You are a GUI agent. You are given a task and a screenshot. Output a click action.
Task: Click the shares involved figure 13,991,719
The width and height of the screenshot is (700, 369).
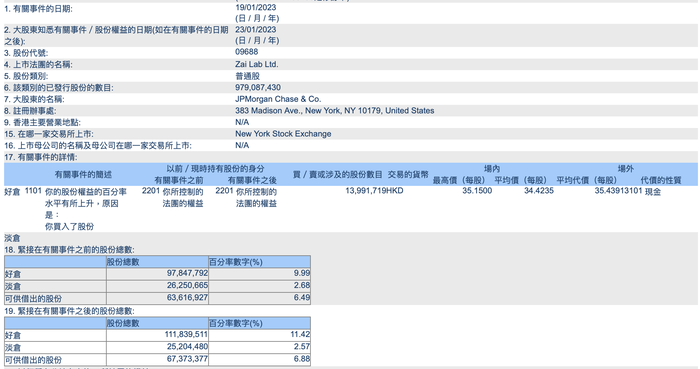pos(366,191)
